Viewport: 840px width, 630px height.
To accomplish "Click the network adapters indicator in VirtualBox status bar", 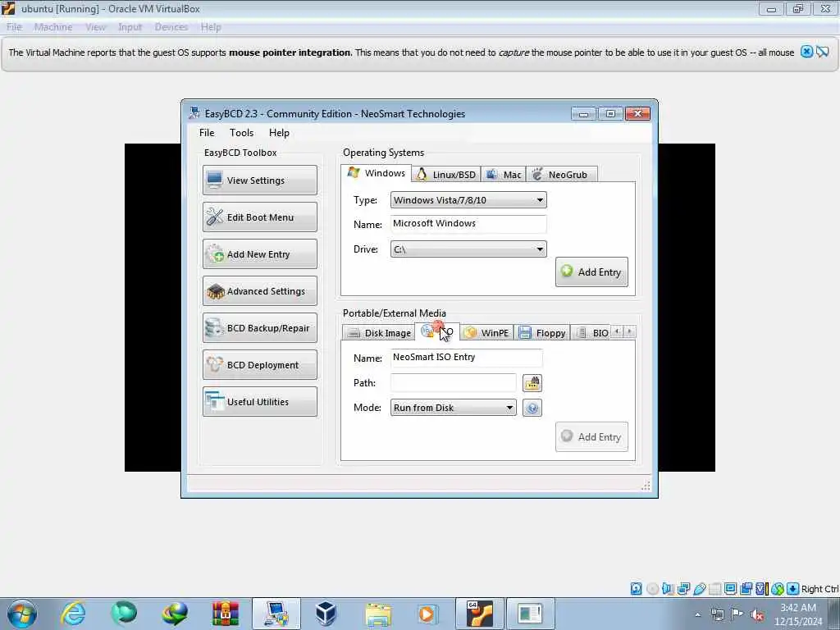I will [x=683, y=589].
